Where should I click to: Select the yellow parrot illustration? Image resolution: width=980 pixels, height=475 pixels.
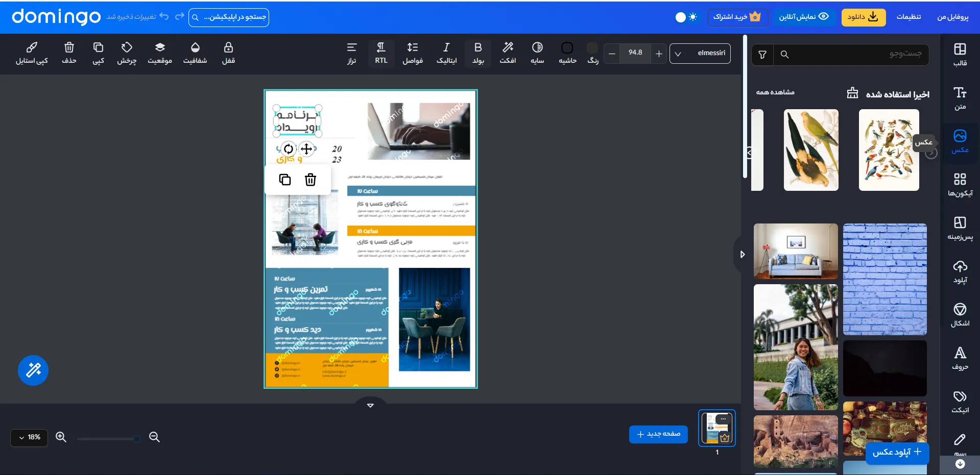pos(811,150)
